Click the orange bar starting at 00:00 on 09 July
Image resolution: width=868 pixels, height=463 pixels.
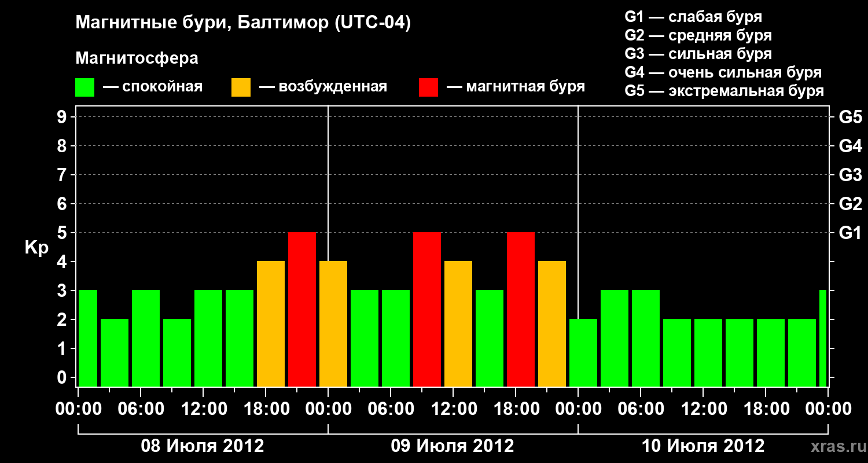coord(333,324)
